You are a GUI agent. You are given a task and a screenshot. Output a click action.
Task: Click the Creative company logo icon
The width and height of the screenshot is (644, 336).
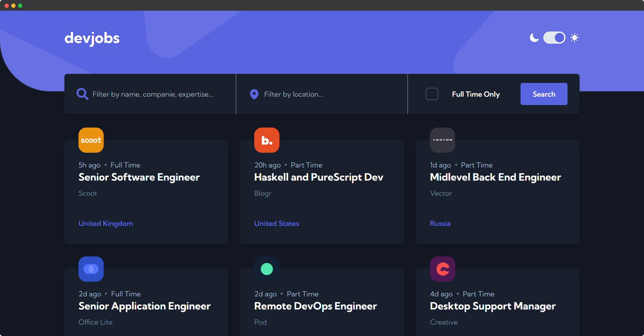click(442, 269)
